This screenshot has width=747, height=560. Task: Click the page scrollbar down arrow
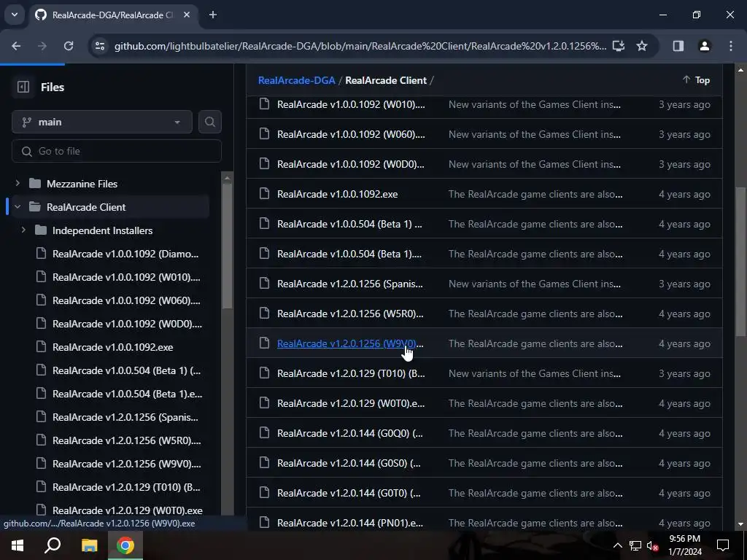tap(740, 524)
